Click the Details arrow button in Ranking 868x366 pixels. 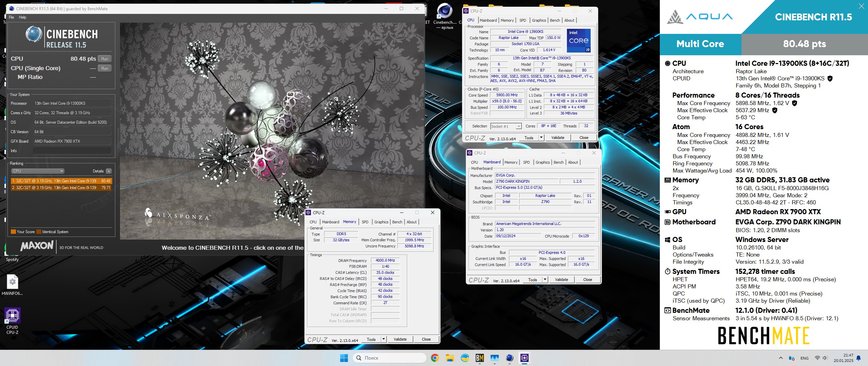[x=109, y=171]
